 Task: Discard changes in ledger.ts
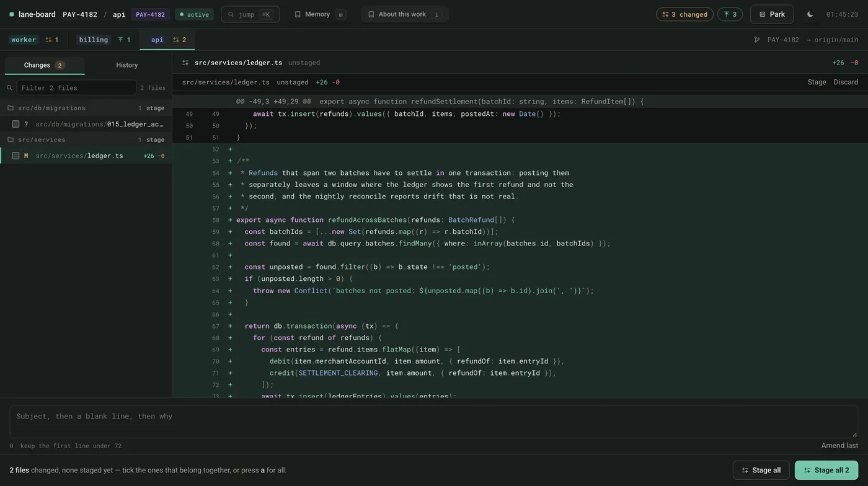[x=846, y=82]
